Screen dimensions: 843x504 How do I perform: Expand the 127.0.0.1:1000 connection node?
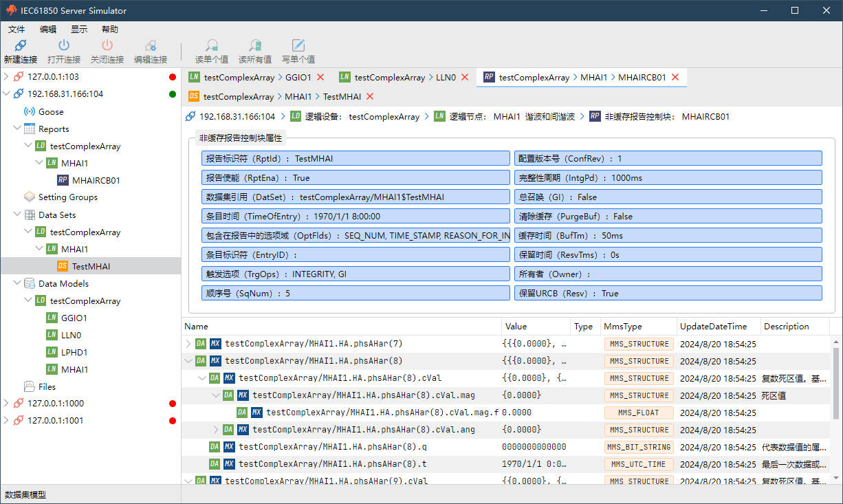click(x=6, y=404)
